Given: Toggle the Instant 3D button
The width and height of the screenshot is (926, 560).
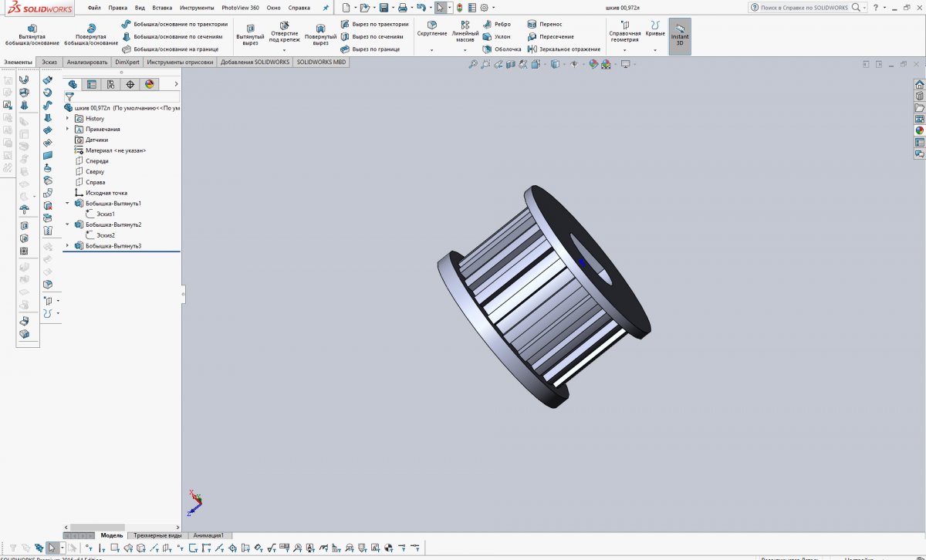Looking at the screenshot, I should point(680,36).
